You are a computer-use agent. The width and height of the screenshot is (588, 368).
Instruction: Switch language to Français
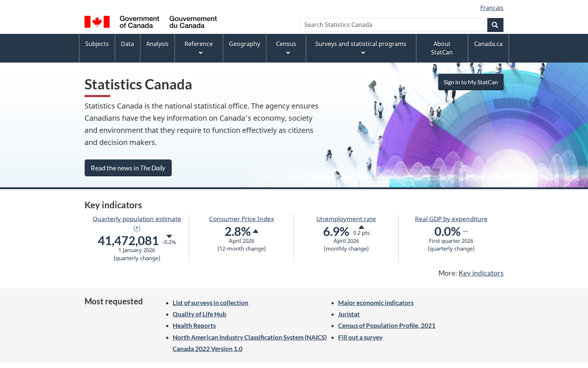[492, 8]
